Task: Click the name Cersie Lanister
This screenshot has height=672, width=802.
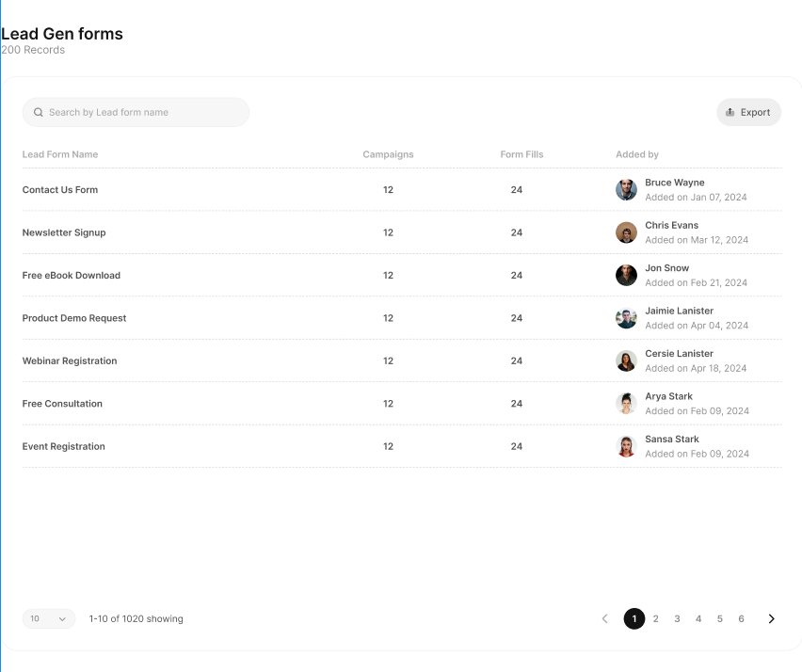Action: (680, 353)
